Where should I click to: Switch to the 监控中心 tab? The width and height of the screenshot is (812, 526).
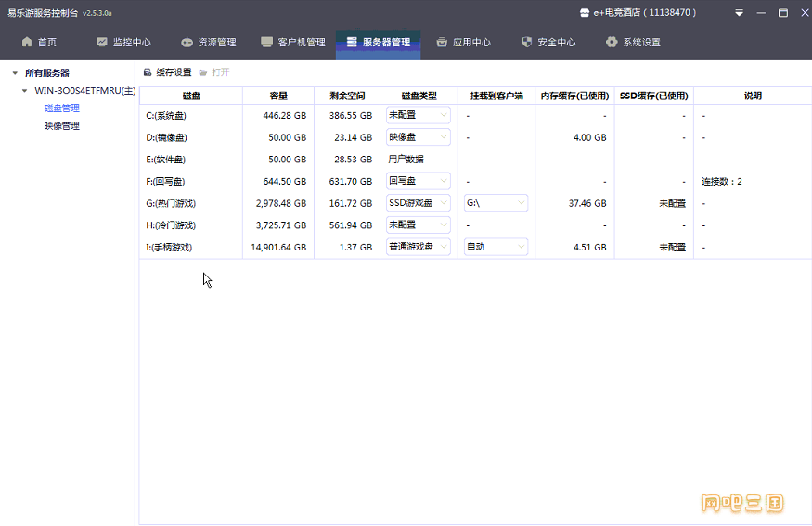123,42
